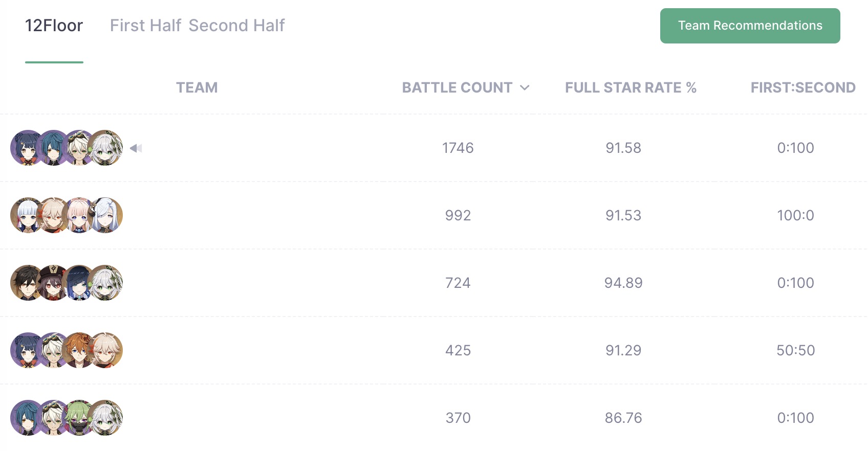Click the Team column header
868x451 pixels.
[x=197, y=88]
